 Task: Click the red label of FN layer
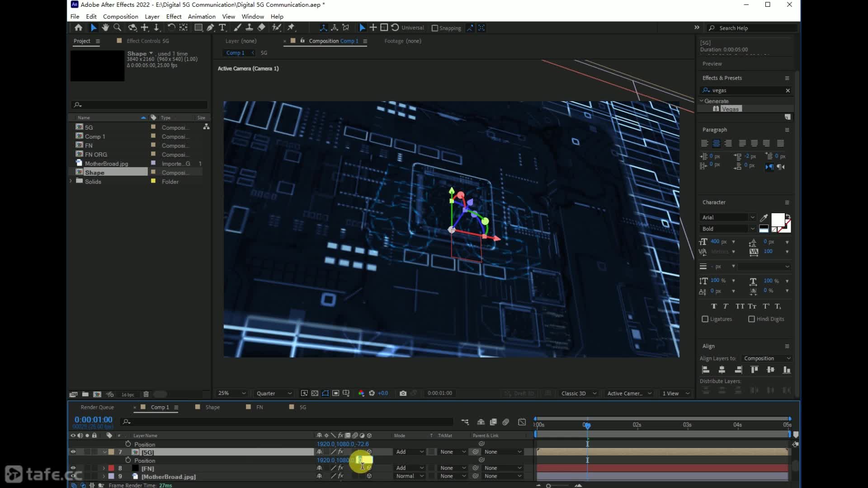pos(111,468)
